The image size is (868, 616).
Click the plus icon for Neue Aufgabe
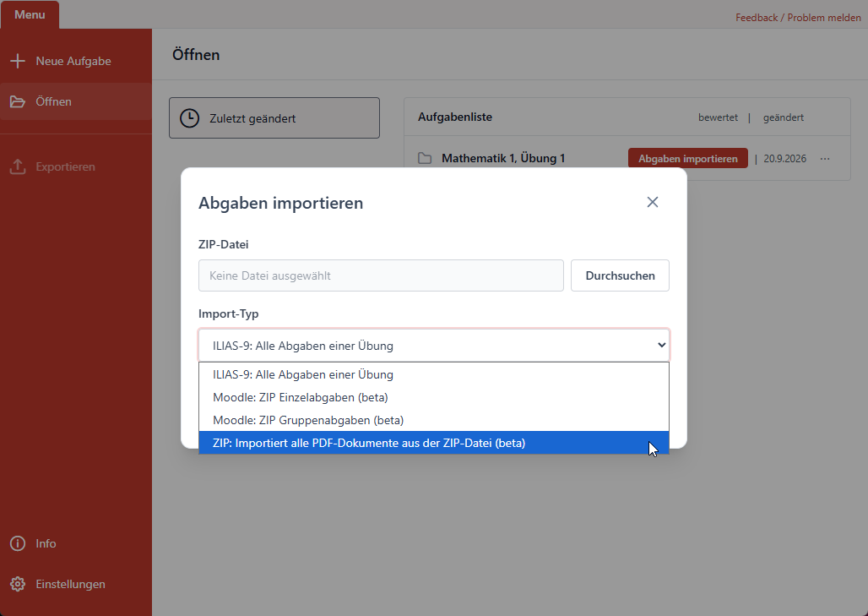(x=18, y=61)
